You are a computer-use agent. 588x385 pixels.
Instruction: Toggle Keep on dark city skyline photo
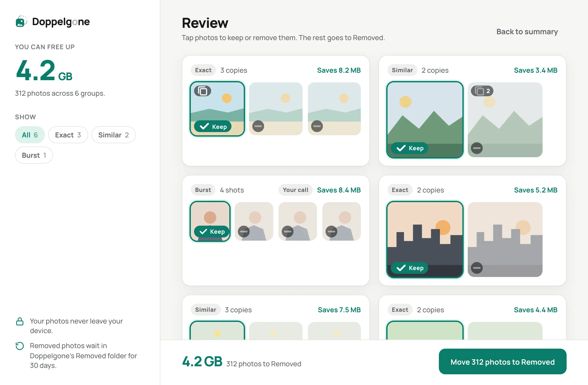coord(409,268)
